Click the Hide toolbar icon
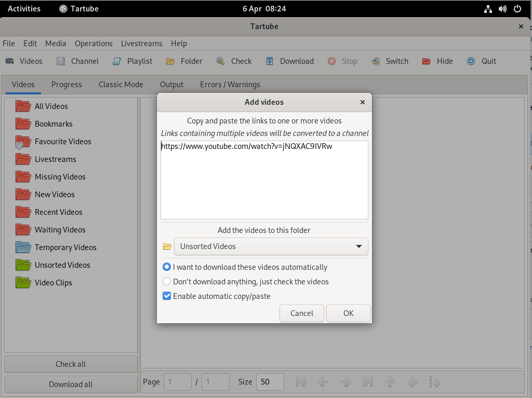 427,61
